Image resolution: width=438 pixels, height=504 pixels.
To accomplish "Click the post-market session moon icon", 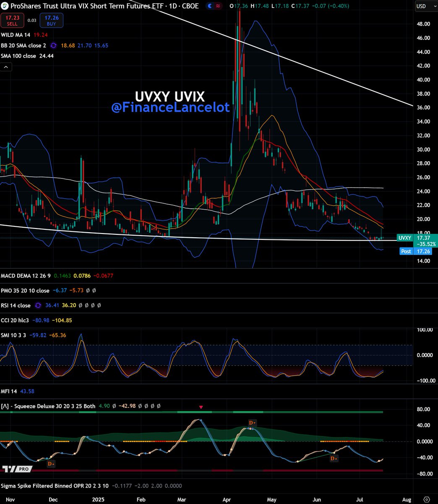I will click(210, 6).
